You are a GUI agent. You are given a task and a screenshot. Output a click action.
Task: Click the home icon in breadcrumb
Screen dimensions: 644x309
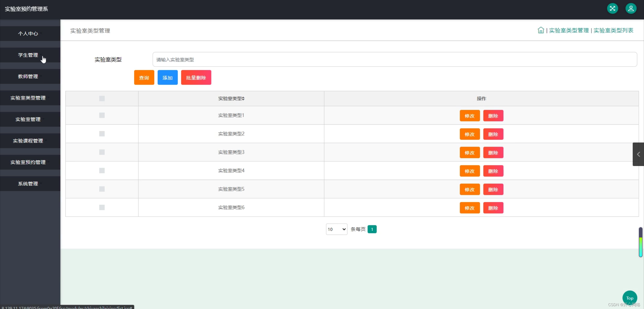[x=540, y=30]
